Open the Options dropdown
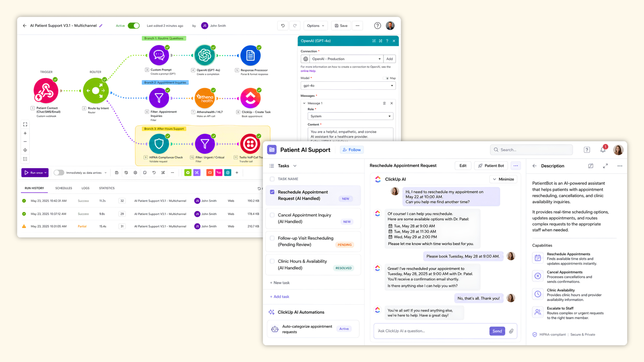 316,26
